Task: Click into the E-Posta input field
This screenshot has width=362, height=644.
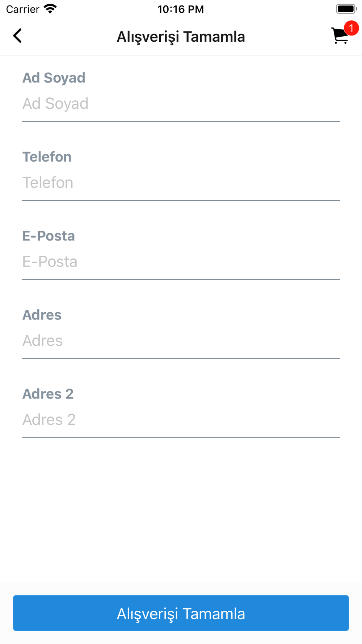Action: coord(181,262)
